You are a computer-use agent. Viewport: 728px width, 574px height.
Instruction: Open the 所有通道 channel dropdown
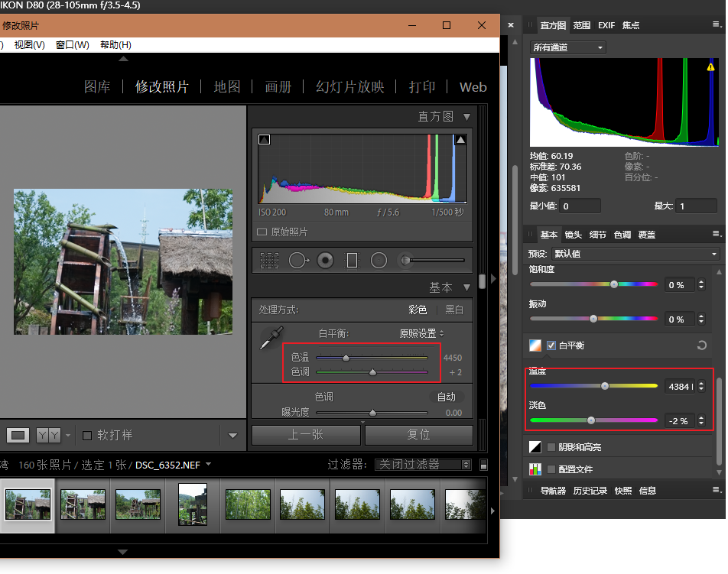pos(568,47)
